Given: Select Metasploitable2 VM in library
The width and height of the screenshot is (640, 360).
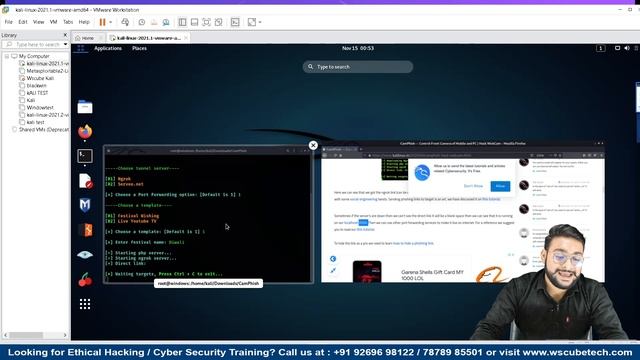Looking at the screenshot, I should click(x=47, y=71).
